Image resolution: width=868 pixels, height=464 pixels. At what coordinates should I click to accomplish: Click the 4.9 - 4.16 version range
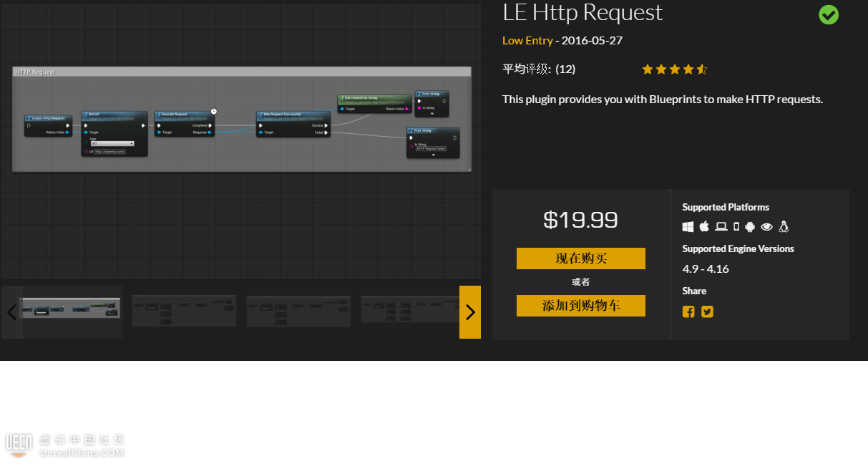click(706, 269)
